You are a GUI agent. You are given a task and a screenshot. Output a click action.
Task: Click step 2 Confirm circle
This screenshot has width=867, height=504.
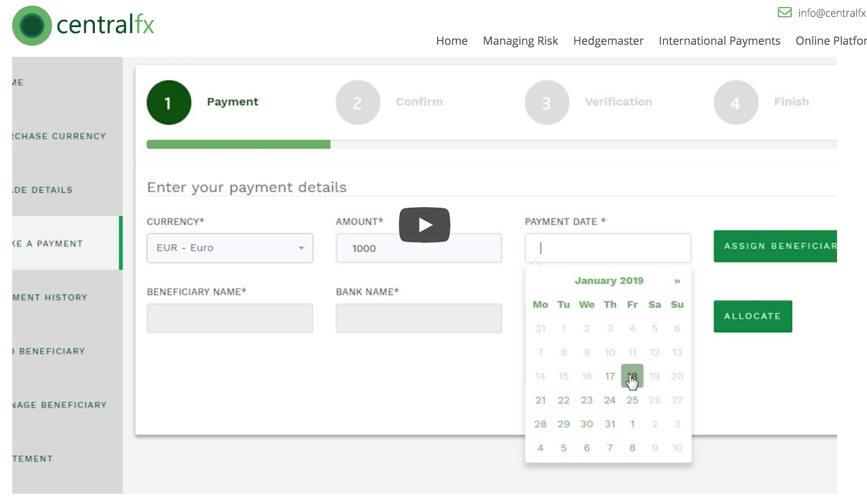point(358,102)
